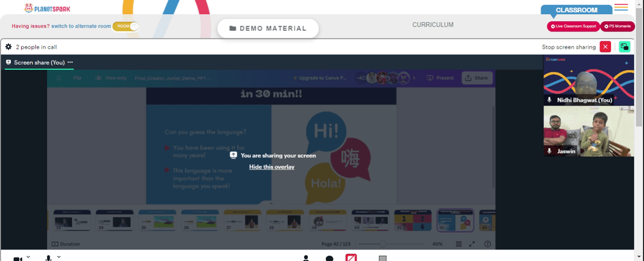
Task: Select Jaswin's video tile
Action: click(589, 131)
